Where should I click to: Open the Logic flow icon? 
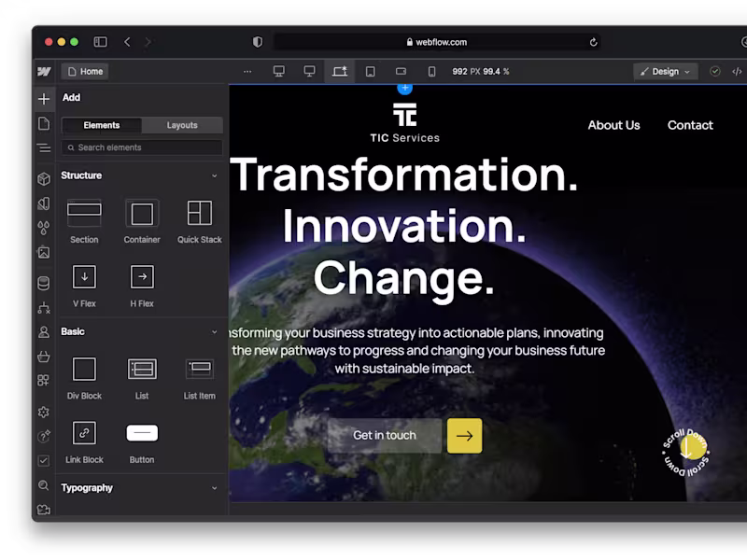(x=44, y=308)
